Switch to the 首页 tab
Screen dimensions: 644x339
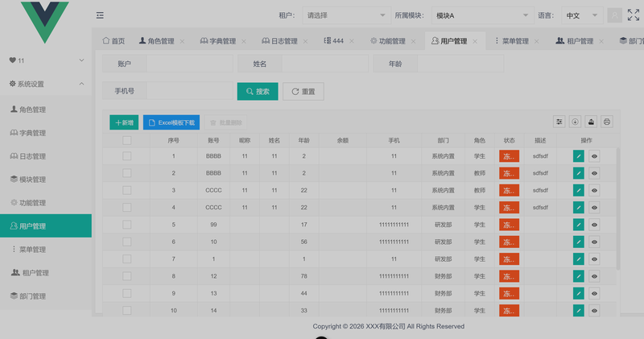[114, 41]
